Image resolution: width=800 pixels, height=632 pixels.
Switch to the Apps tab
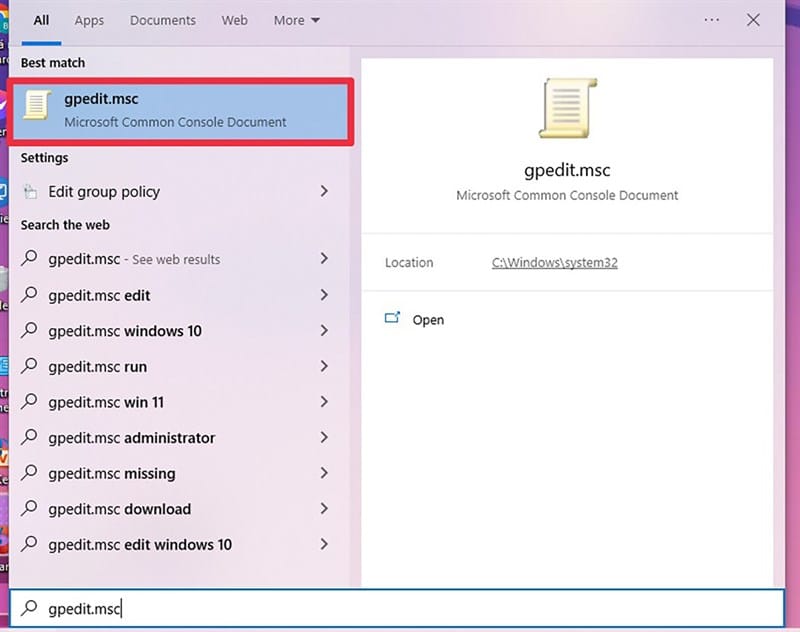(x=89, y=20)
